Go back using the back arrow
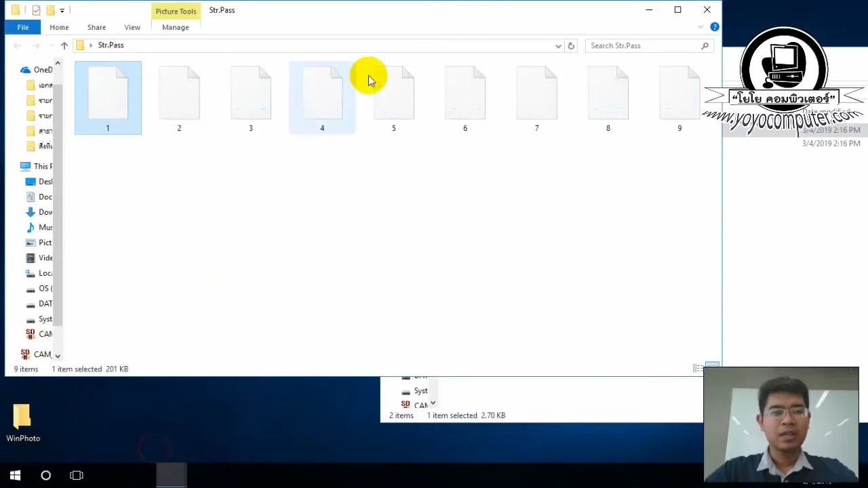Screen dimensions: 868x488 [x=17, y=45]
